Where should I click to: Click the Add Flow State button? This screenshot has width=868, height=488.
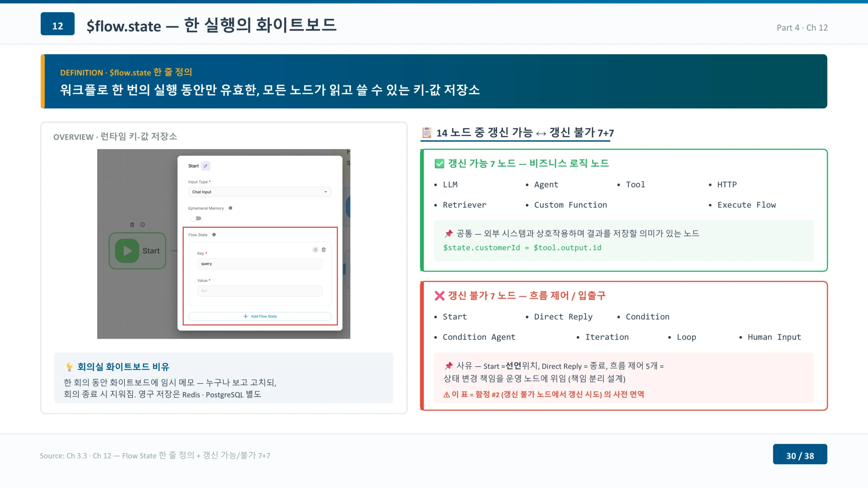[260, 316]
